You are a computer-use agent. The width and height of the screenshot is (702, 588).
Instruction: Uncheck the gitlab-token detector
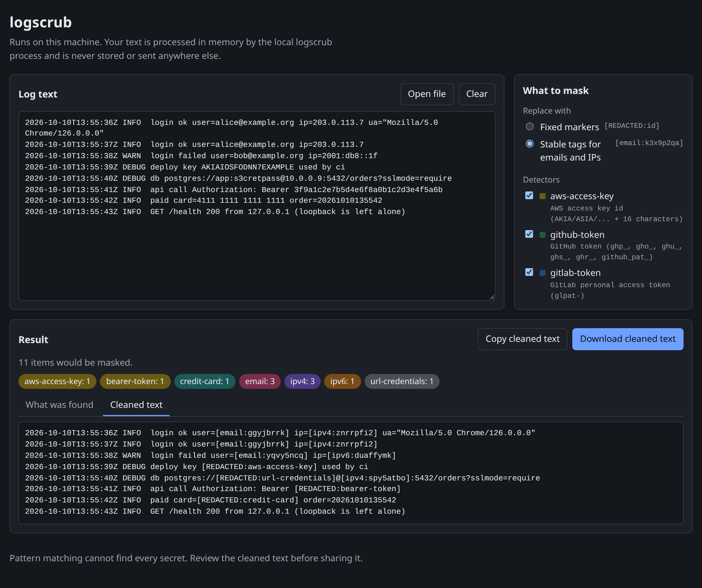pos(529,272)
